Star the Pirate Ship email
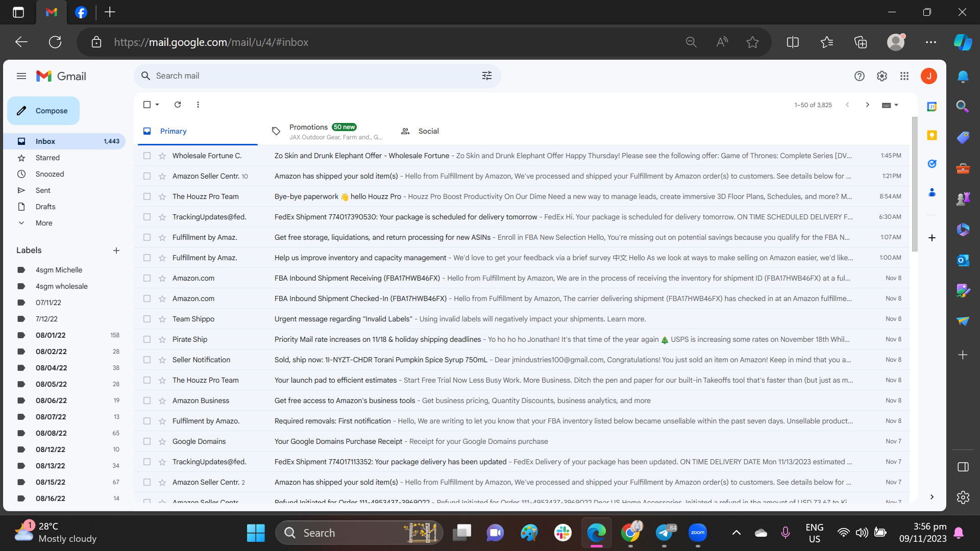Image resolution: width=980 pixels, height=551 pixels. coord(162,339)
